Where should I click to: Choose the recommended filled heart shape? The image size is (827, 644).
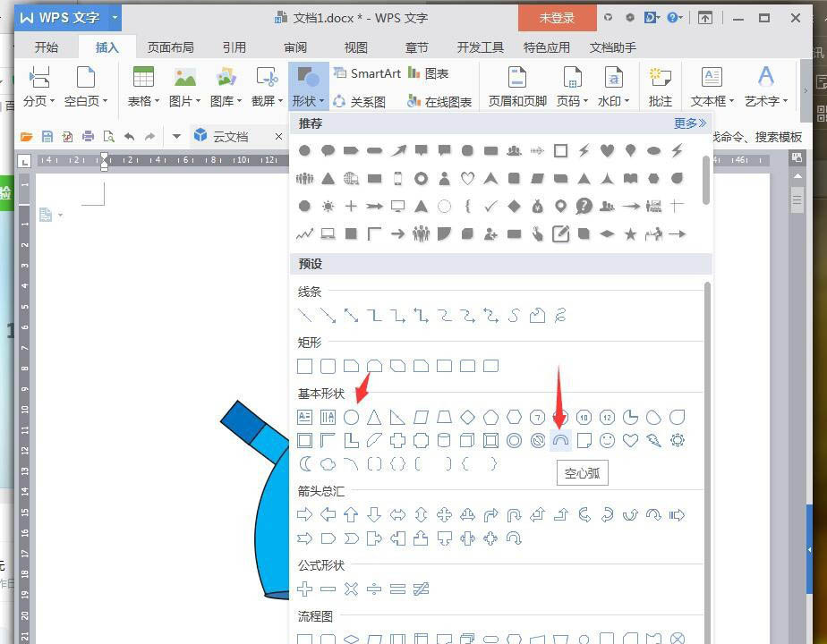pyautogui.click(x=607, y=151)
